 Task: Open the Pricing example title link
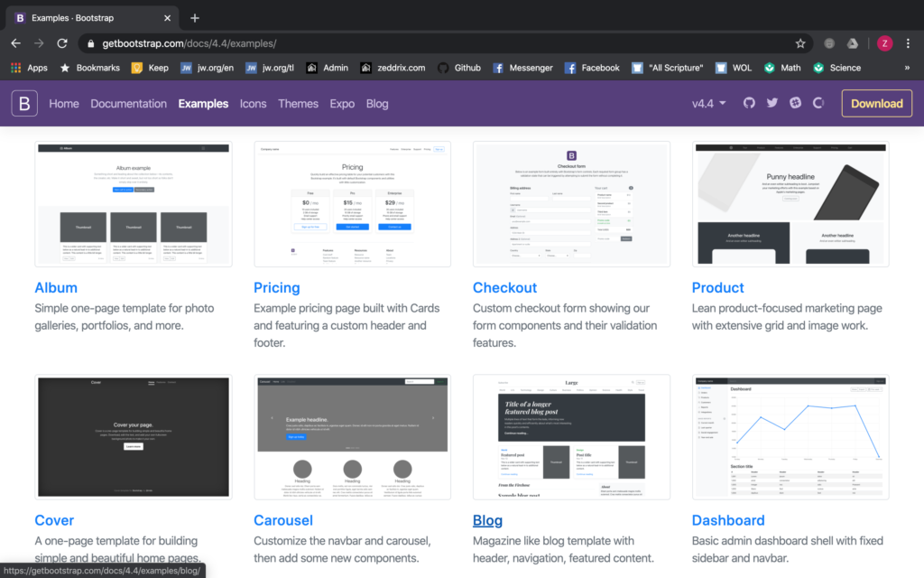coord(276,288)
